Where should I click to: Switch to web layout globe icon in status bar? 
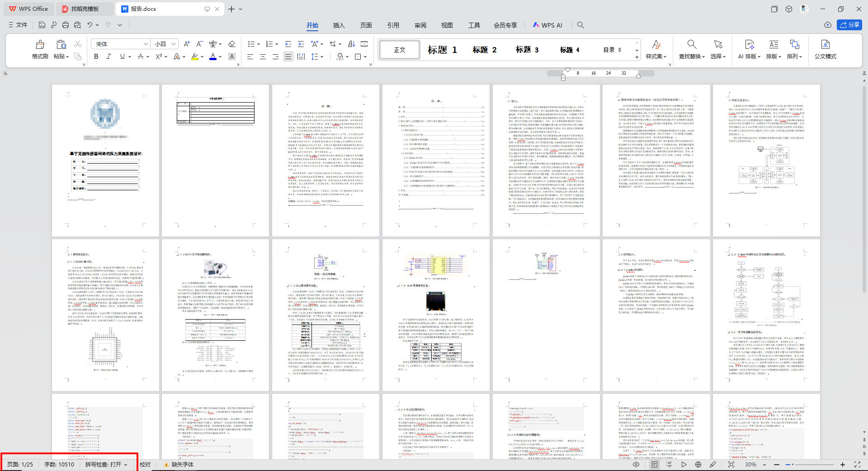coord(698,464)
